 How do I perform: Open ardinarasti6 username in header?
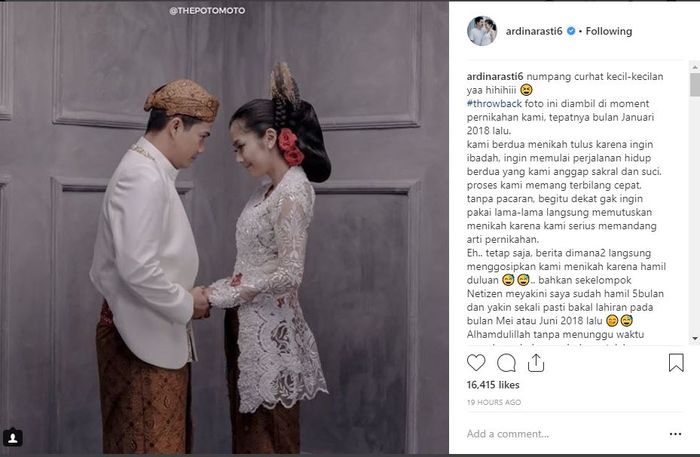tap(534, 31)
